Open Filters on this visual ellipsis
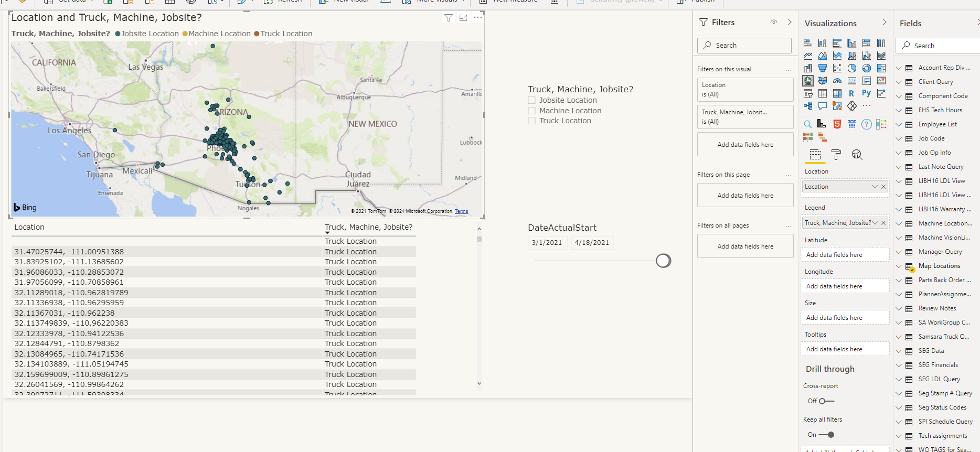 pos(788,70)
